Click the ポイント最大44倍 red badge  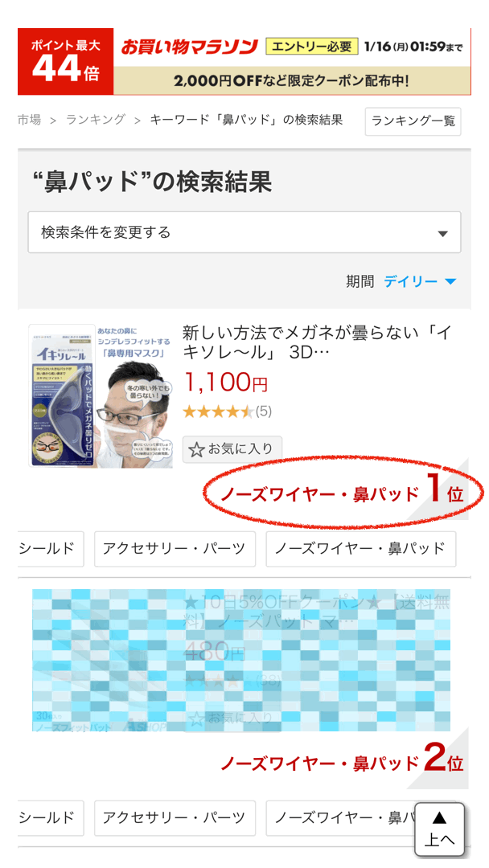tap(65, 61)
